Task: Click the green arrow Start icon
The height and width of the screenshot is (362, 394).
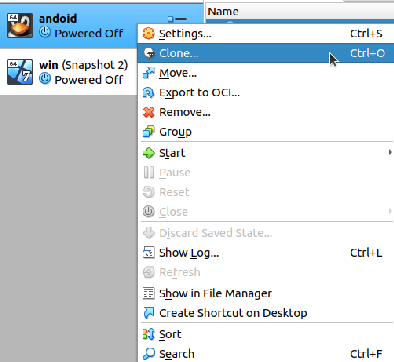Action: tap(149, 153)
